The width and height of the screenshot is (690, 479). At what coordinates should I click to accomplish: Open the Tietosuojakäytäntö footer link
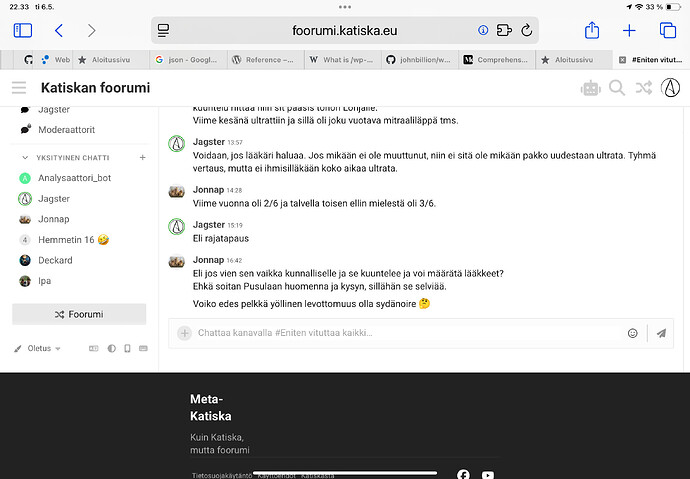[222, 475]
